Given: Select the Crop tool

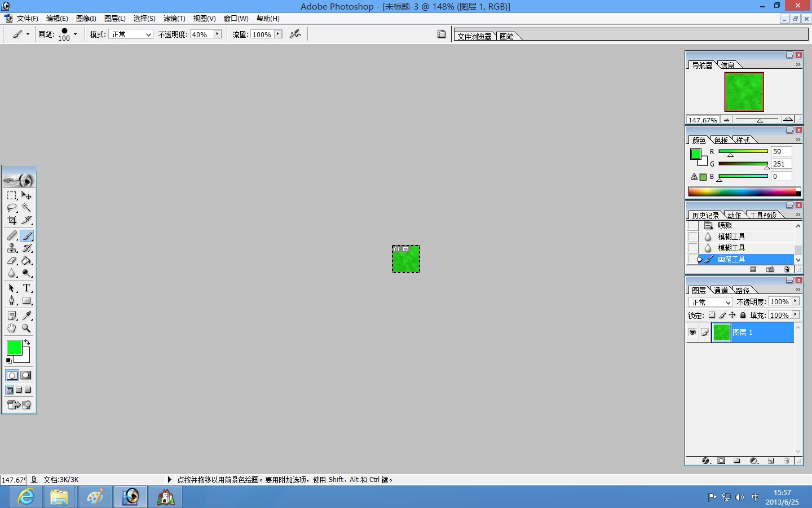Looking at the screenshot, I should tap(12, 220).
